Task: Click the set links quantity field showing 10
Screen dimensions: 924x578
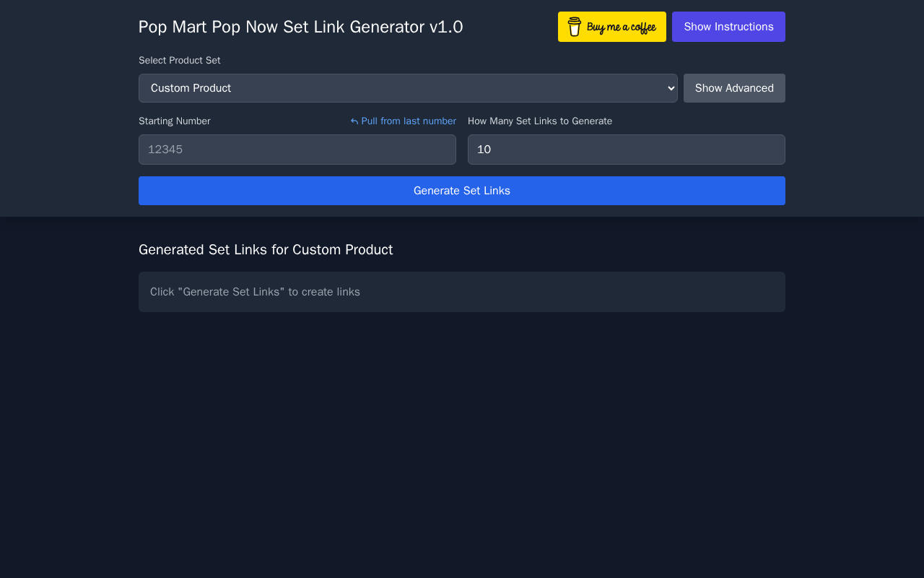Action: pyautogui.click(x=626, y=150)
